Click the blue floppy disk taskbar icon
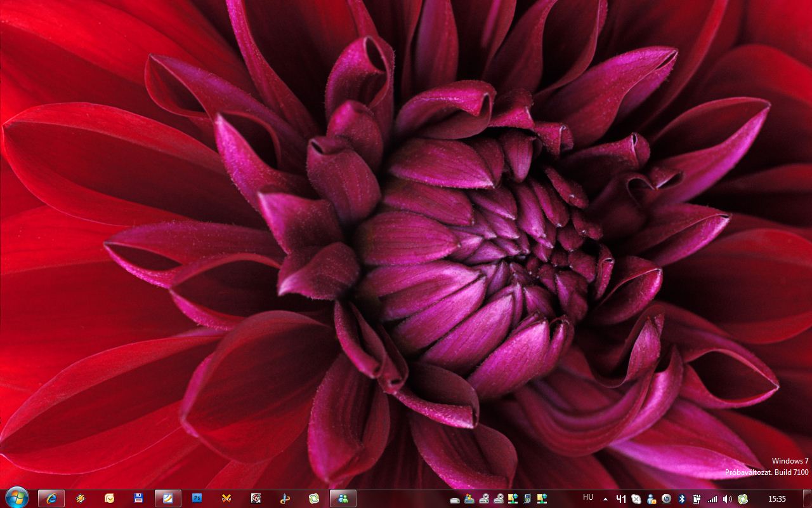 (139, 498)
